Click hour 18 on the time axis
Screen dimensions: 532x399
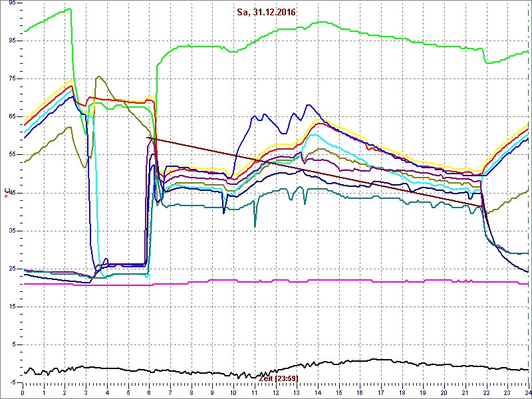(x=402, y=392)
